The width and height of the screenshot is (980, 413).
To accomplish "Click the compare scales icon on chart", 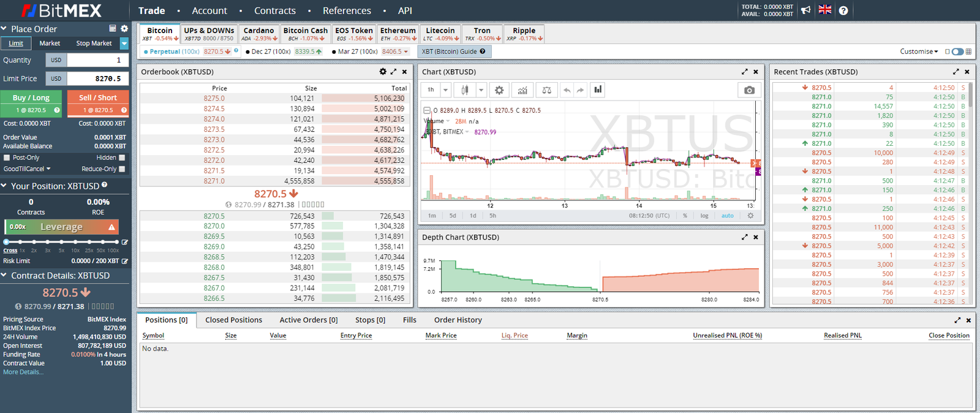I will [x=547, y=90].
